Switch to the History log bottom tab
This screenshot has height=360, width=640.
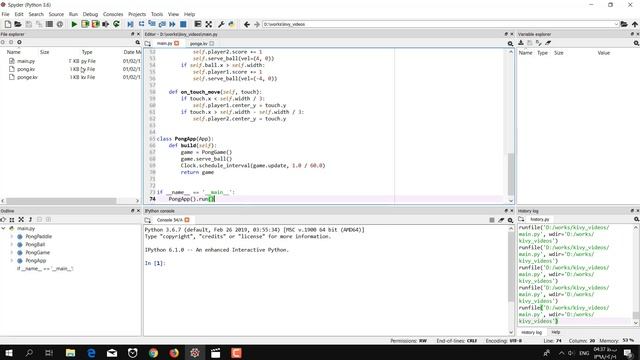click(531, 332)
